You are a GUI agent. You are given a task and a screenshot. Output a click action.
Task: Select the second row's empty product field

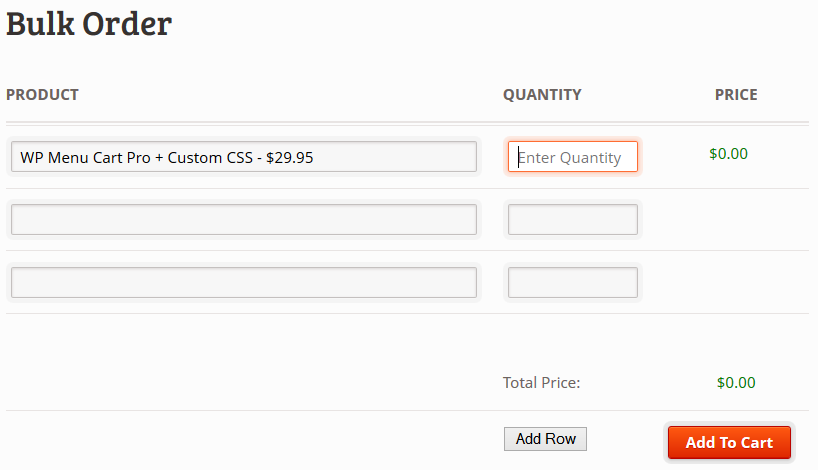pyautogui.click(x=243, y=220)
